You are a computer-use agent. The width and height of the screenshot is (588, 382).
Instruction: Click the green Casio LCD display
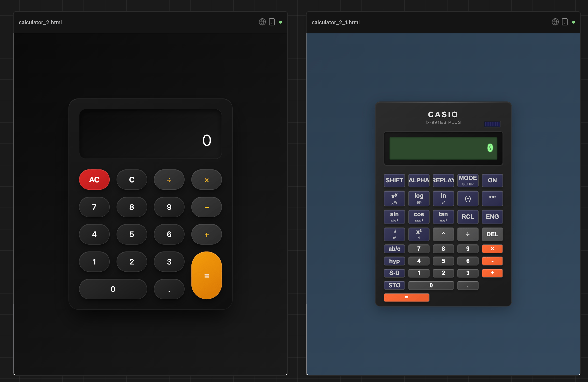(x=443, y=148)
